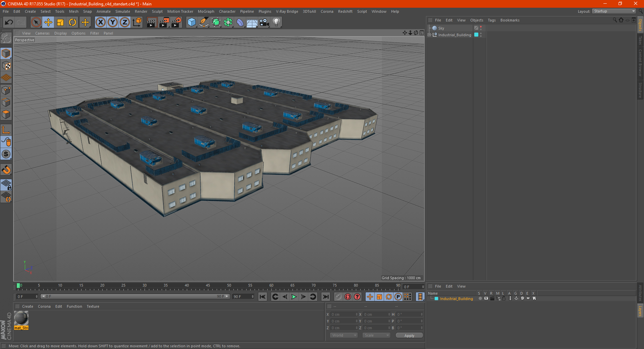The height and width of the screenshot is (349, 644).
Task: Toggle Z axis lock
Action: click(x=125, y=22)
